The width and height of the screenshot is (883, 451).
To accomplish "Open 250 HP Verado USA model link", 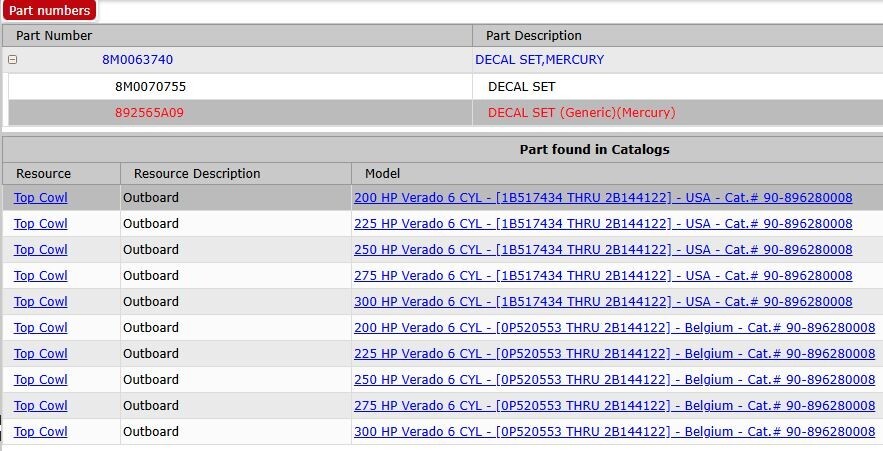I will pos(603,249).
